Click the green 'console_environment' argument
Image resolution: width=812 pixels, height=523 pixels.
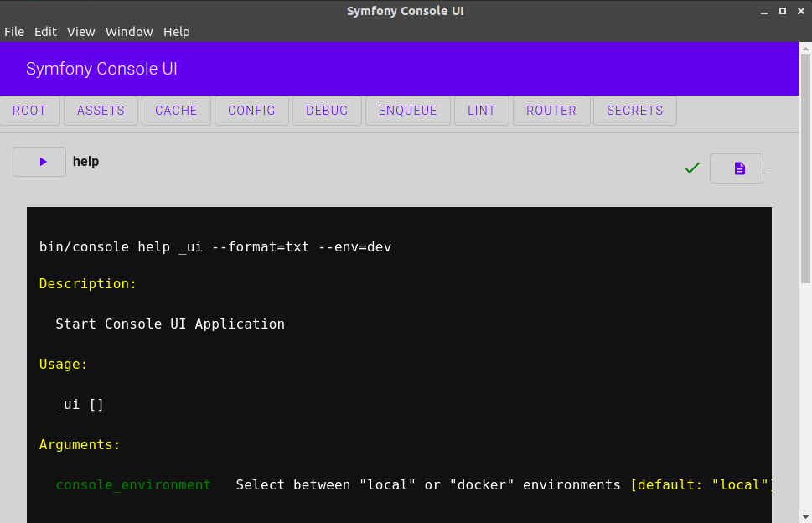133,485
